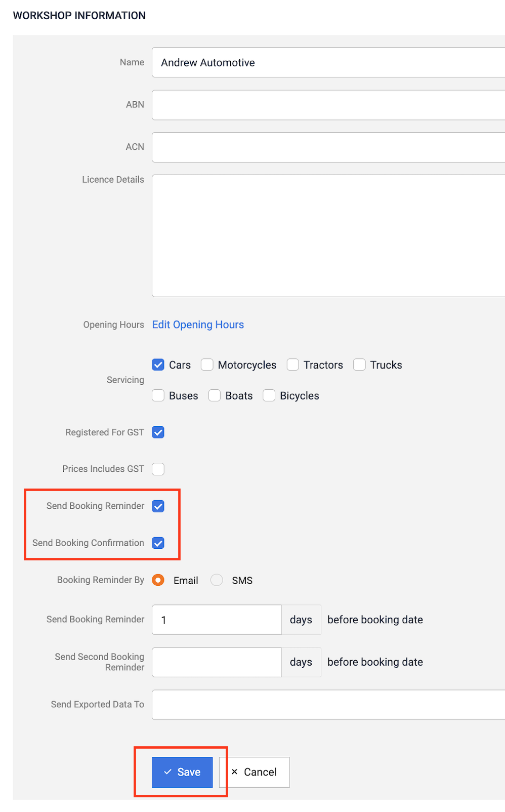505x812 pixels.
Task: Choose the SMS reminder radio button
Action: point(217,580)
